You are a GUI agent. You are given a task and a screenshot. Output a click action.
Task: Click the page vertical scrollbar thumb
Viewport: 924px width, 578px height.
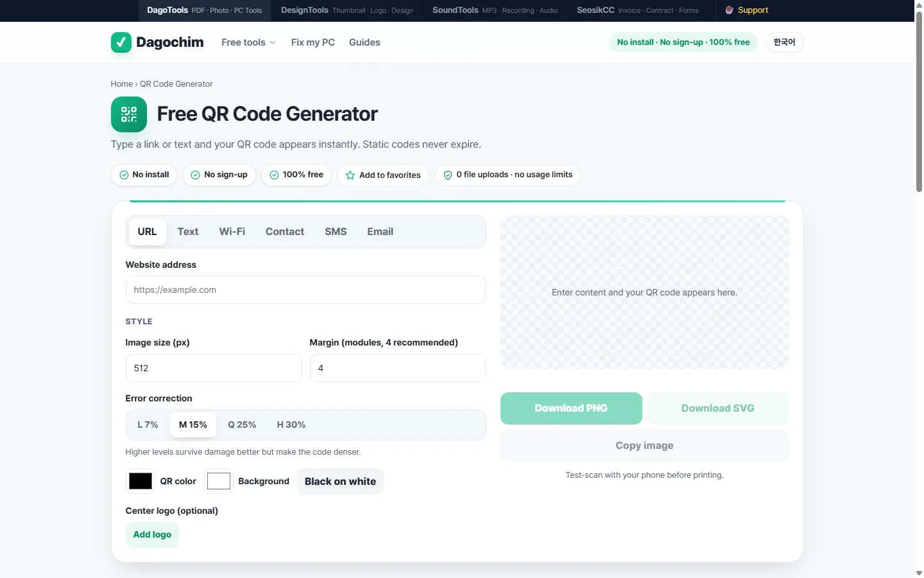click(919, 103)
